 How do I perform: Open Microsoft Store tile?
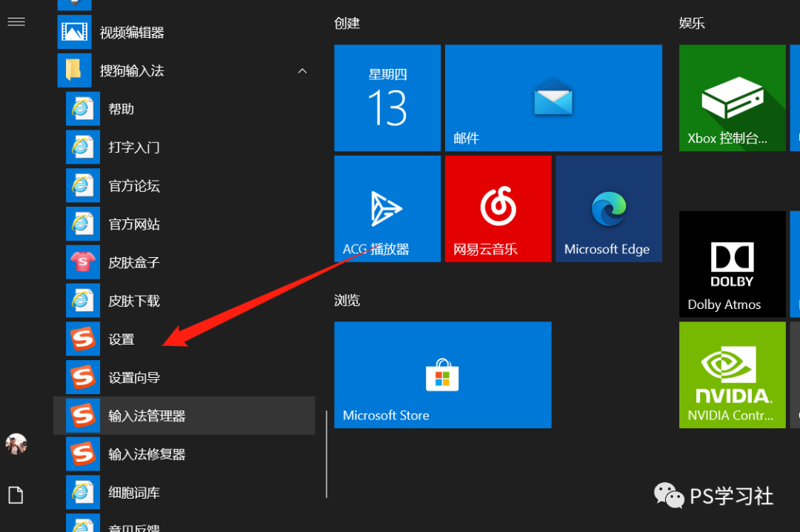pos(443,375)
